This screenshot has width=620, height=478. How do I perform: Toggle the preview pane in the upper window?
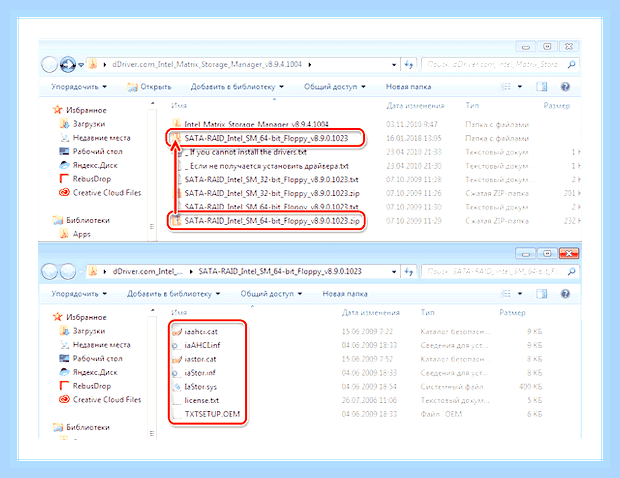click(x=542, y=87)
